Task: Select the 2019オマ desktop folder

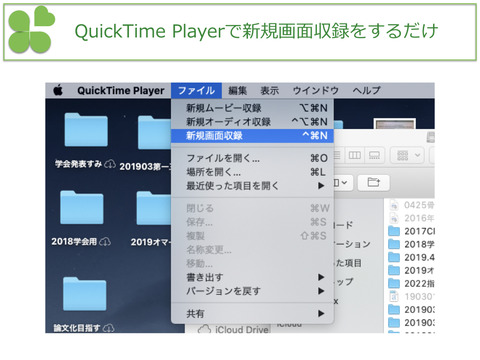Action: [x=154, y=208]
